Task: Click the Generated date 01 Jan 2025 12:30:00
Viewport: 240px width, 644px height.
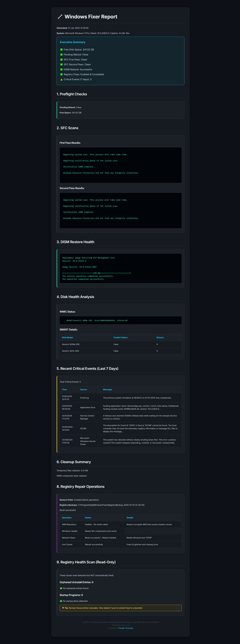Action: tap(78, 28)
